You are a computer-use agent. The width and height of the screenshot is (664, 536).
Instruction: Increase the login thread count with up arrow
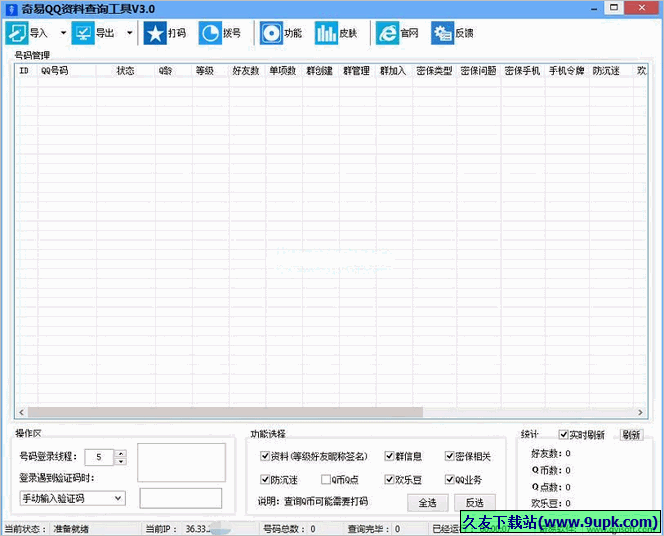121,453
